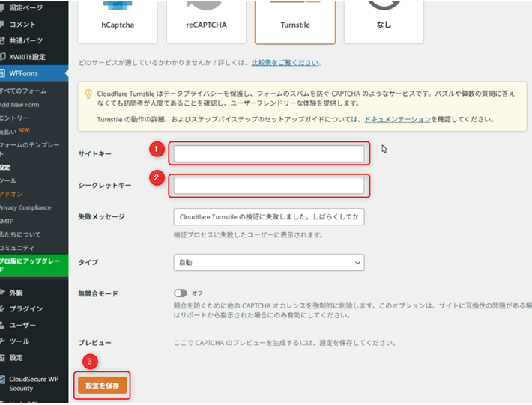Open XWRITE設定 in the sidebar
The width and height of the screenshot is (532, 405).
27,57
